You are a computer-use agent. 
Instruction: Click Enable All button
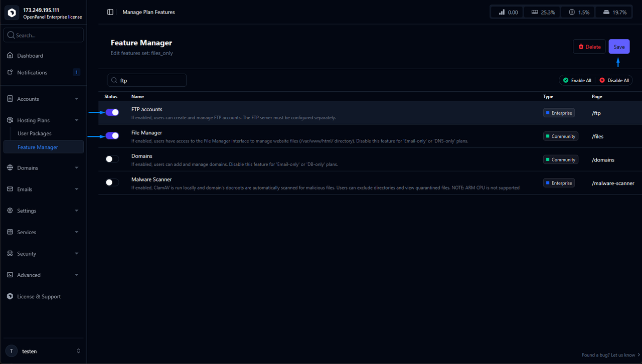[x=577, y=80]
